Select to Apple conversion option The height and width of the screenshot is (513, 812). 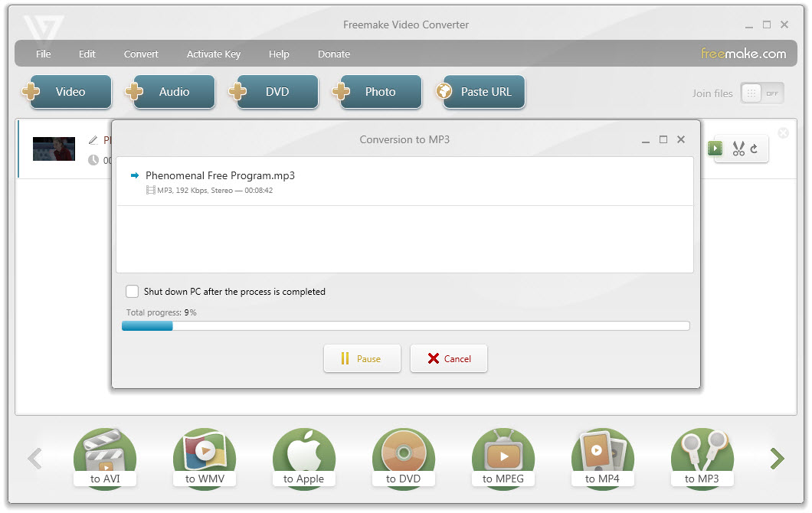pyautogui.click(x=304, y=458)
